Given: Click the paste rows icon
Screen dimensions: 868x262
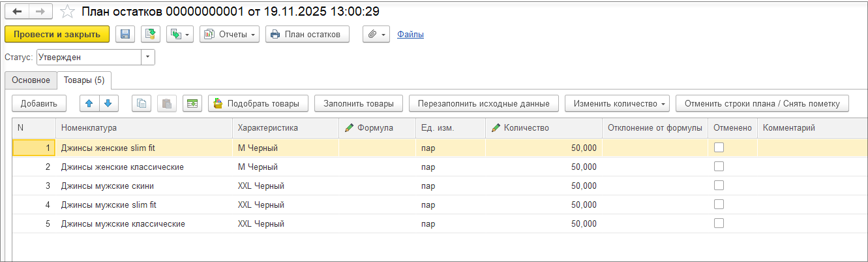Looking at the screenshot, I should pyautogui.click(x=166, y=103).
